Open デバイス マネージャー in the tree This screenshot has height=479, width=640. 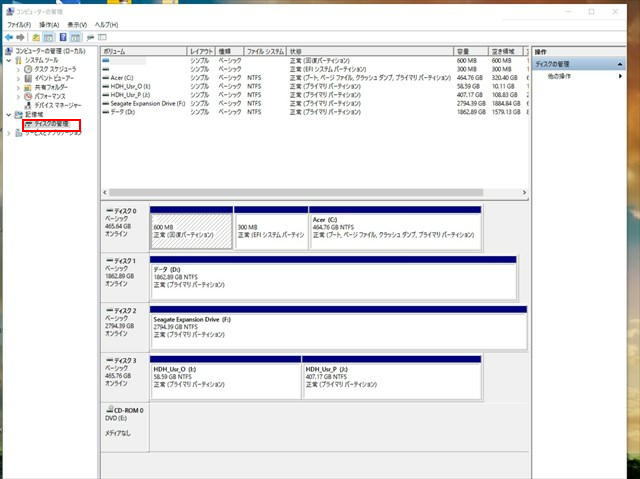click(x=58, y=104)
